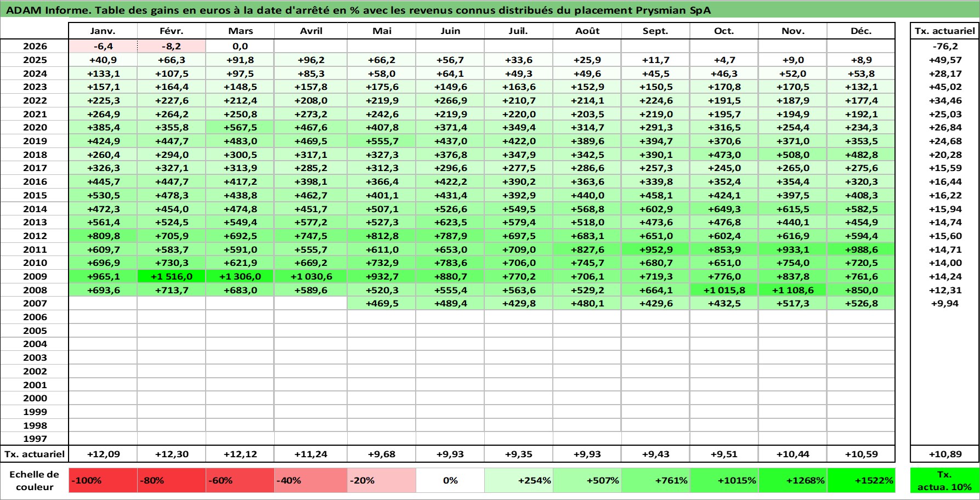
Task: Select the +623,5 cell in 2013
Action: pos(450,222)
